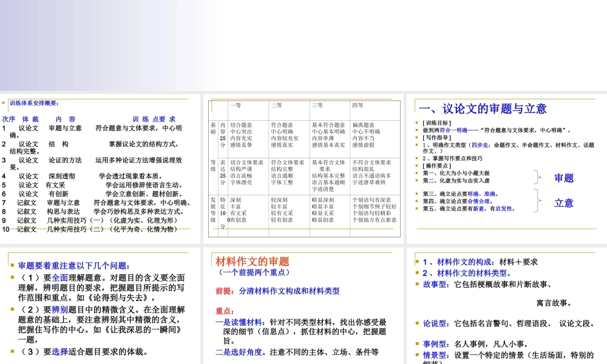607x364 pixels.
Task: Click row 5 text 有文采
Action: pyautogui.click(x=55, y=185)
